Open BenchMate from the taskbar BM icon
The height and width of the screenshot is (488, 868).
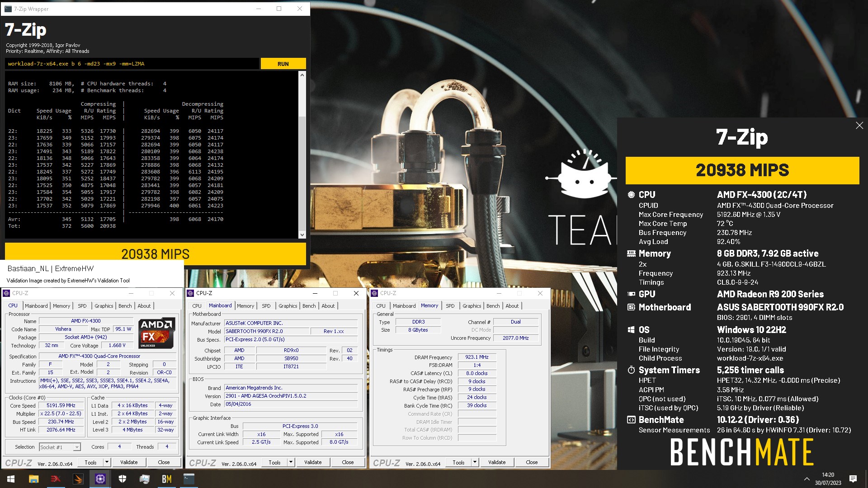tap(166, 479)
